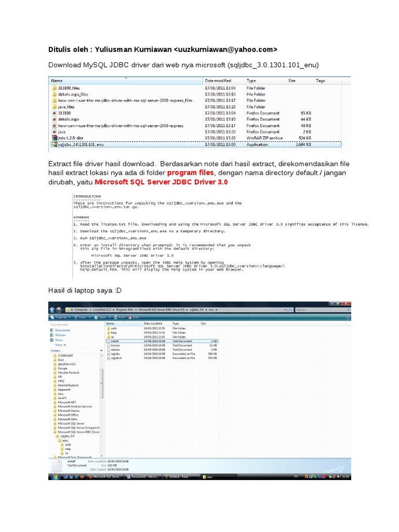The width and height of the screenshot is (399, 532).
Task: Click the sqljdbc4 jar file icon
Action: (109, 358)
